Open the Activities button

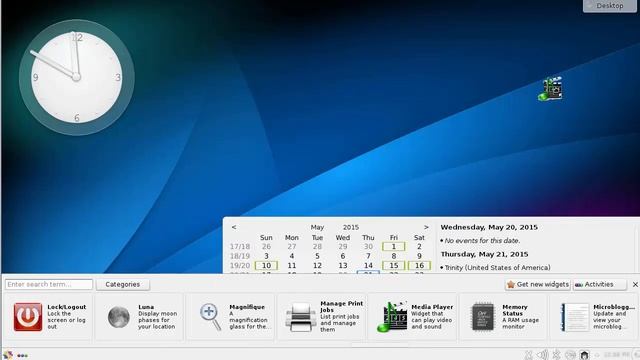[x=600, y=284]
